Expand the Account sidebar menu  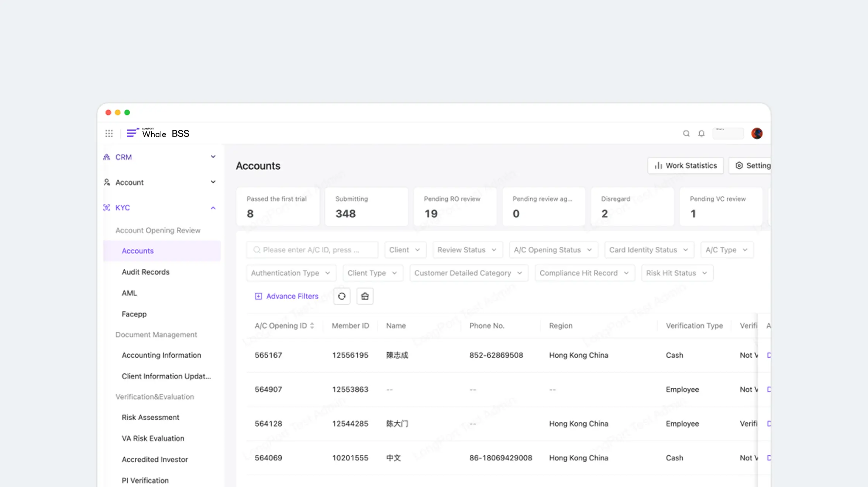(213, 182)
